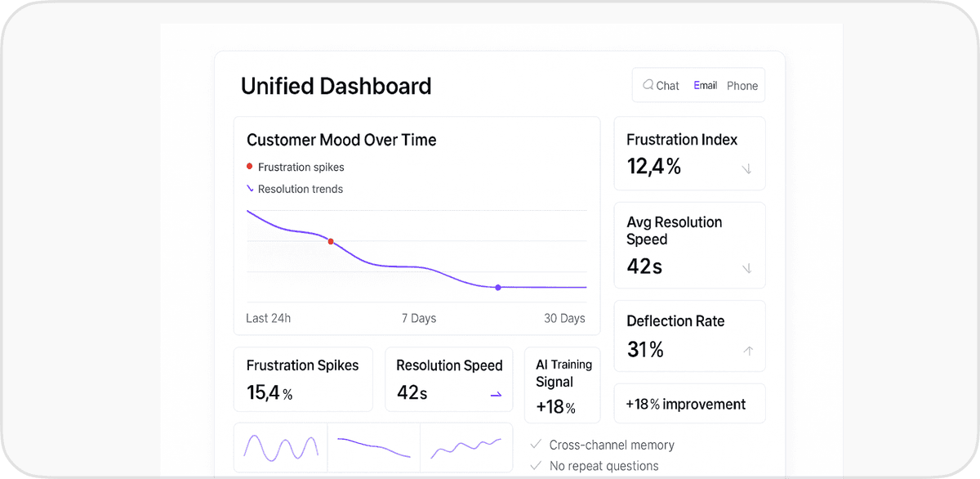
Task: Open the AI Training Signal card
Action: coord(563,385)
